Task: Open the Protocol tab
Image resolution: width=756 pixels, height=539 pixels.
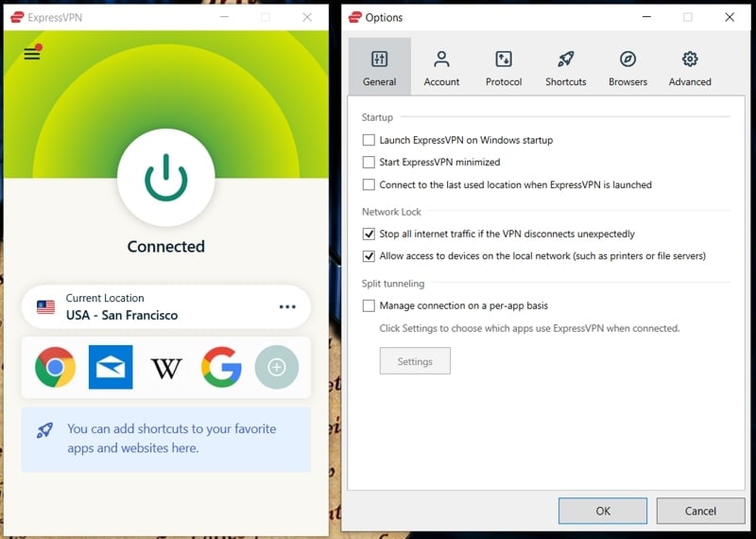Action: tap(504, 66)
